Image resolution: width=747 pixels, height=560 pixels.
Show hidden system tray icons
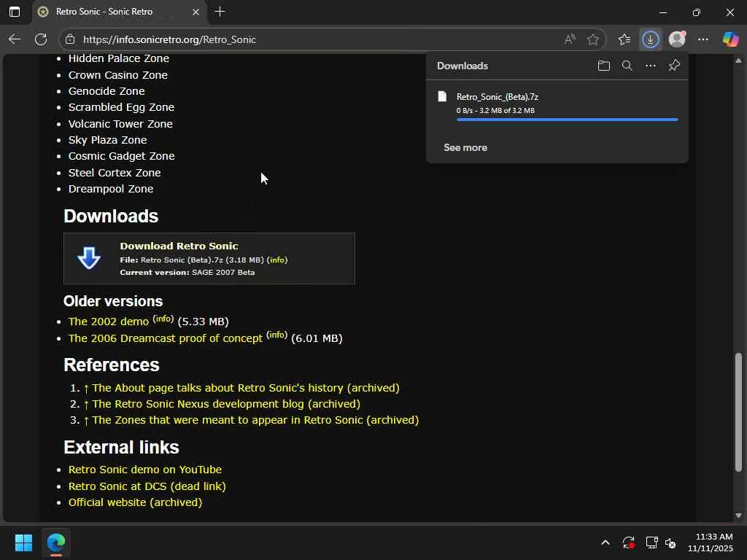[605, 542]
